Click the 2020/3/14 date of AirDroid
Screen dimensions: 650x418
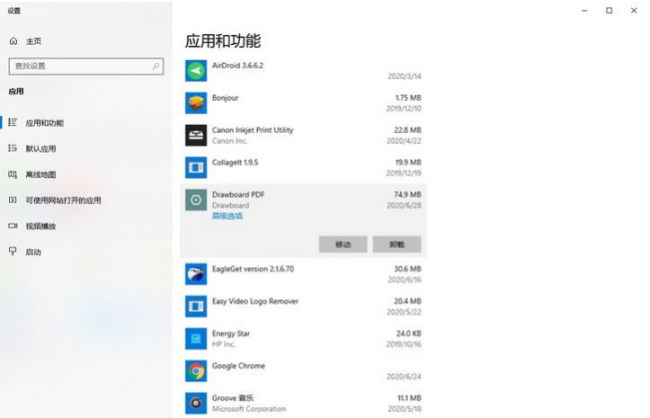click(404, 76)
